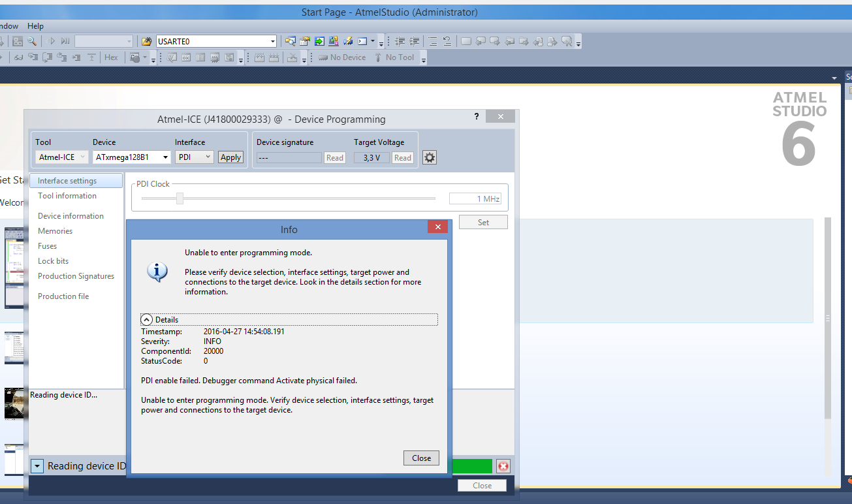This screenshot has height=504, width=852.
Task: Click the 1 MHz clock value field
Action: click(475, 198)
